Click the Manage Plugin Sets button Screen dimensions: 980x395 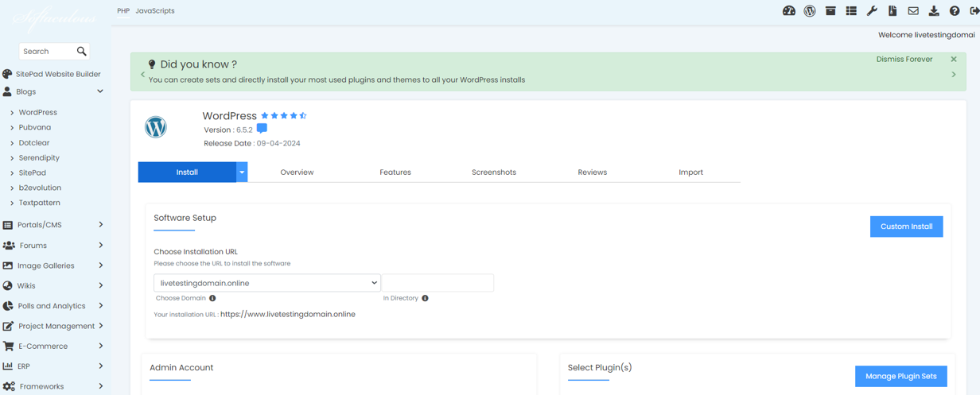tap(901, 376)
